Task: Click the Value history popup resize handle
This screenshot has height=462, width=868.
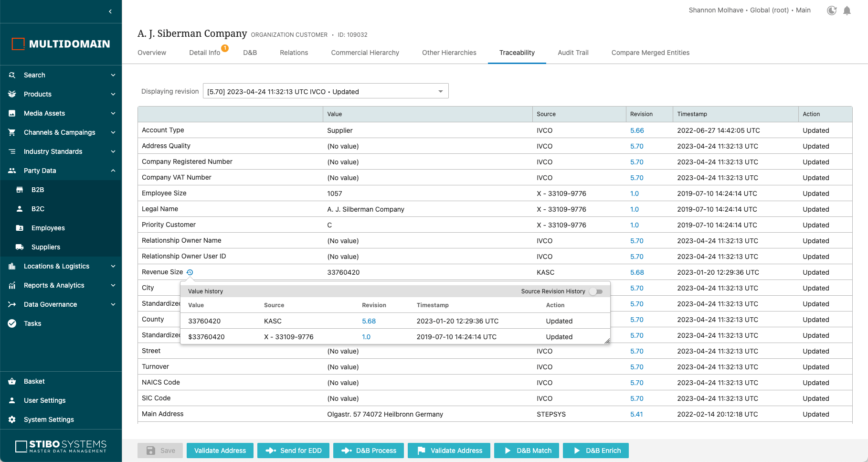Action: pyautogui.click(x=607, y=341)
